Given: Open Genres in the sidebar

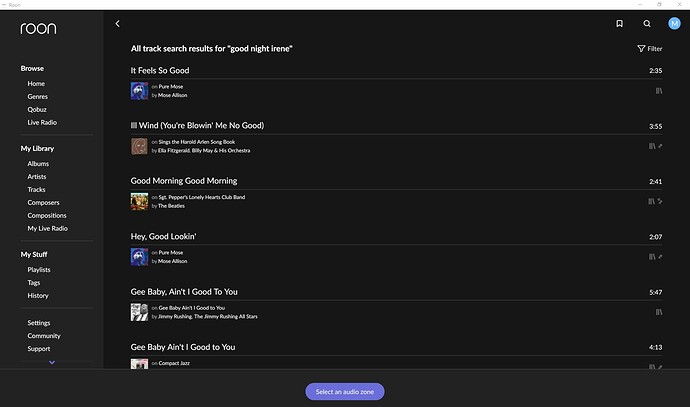Looking at the screenshot, I should point(37,96).
